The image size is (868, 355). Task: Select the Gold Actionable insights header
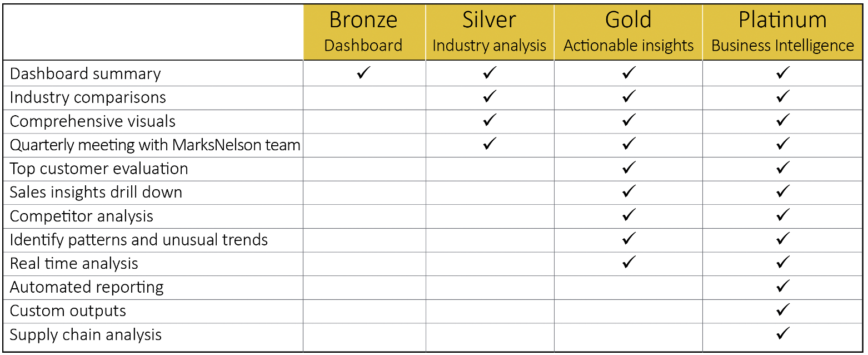[x=628, y=32]
